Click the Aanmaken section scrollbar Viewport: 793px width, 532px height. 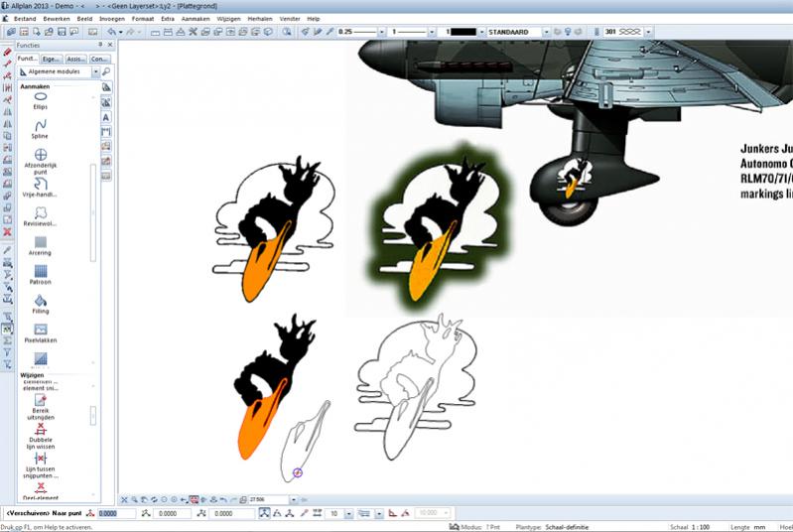(93, 212)
